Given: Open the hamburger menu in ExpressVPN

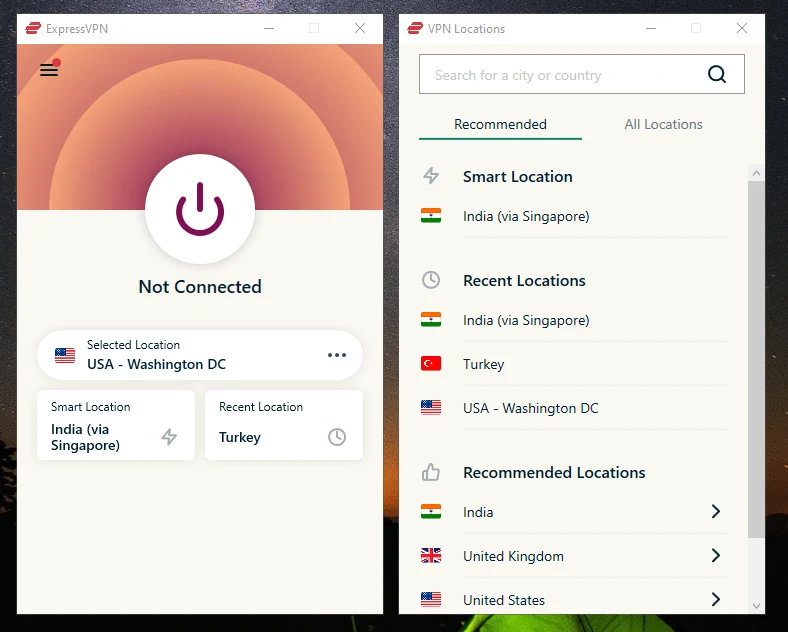Looking at the screenshot, I should click(49, 69).
